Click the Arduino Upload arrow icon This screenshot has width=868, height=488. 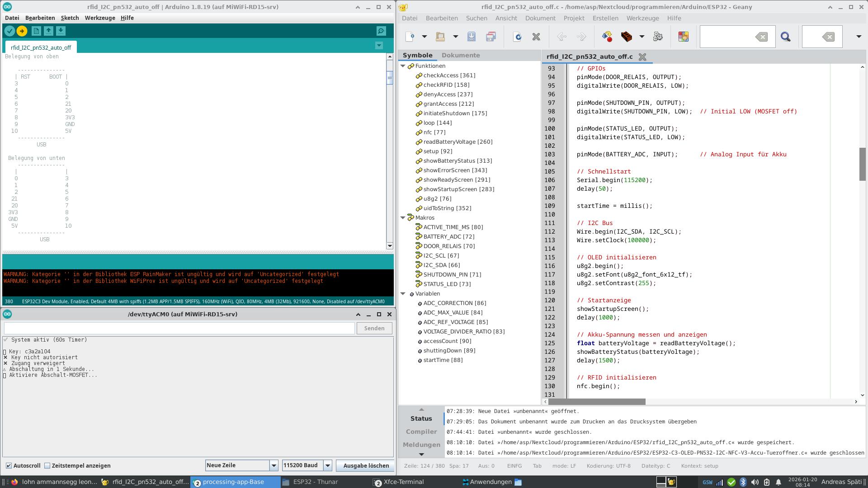22,31
